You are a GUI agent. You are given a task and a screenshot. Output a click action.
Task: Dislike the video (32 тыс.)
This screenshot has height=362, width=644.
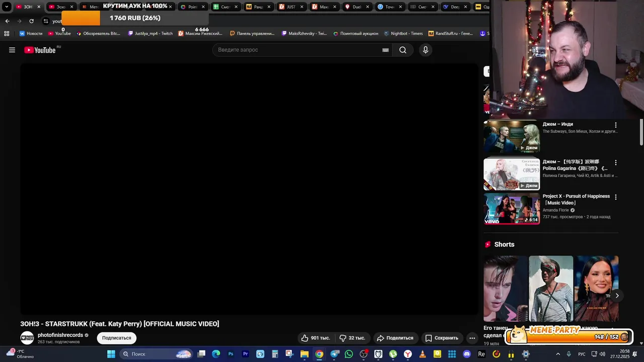coord(353,338)
